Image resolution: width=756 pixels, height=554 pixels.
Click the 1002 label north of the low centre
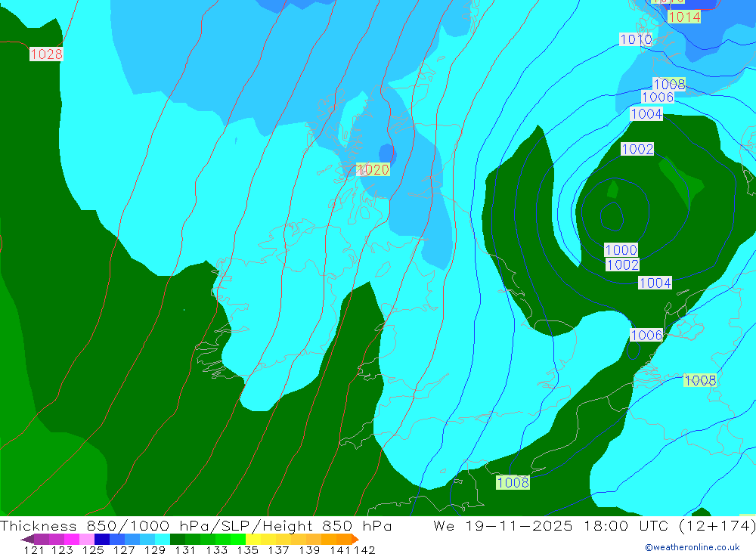pyautogui.click(x=637, y=149)
